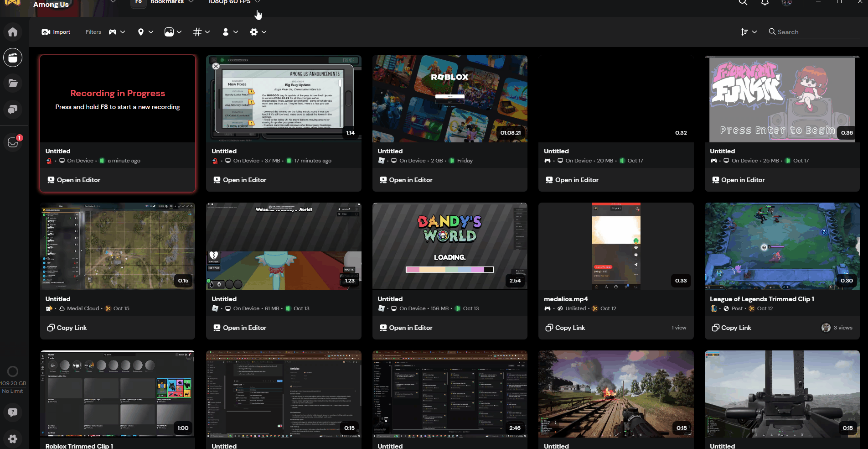Image resolution: width=868 pixels, height=449 pixels.
Task: Open the Among Us announcements clip thumbnail
Action: click(284, 99)
